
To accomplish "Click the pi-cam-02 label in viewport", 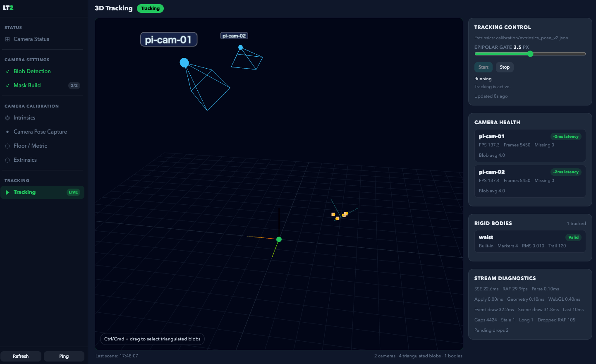I will 234,36.
